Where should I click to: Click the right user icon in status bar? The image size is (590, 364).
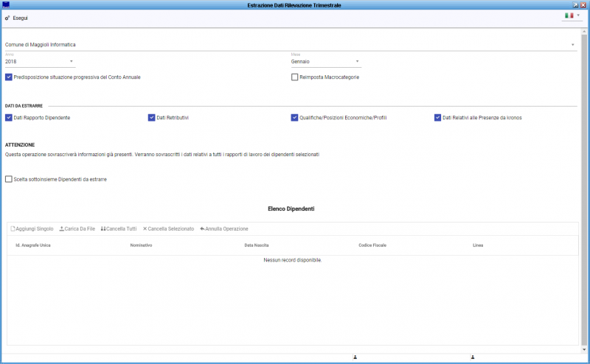(x=473, y=357)
